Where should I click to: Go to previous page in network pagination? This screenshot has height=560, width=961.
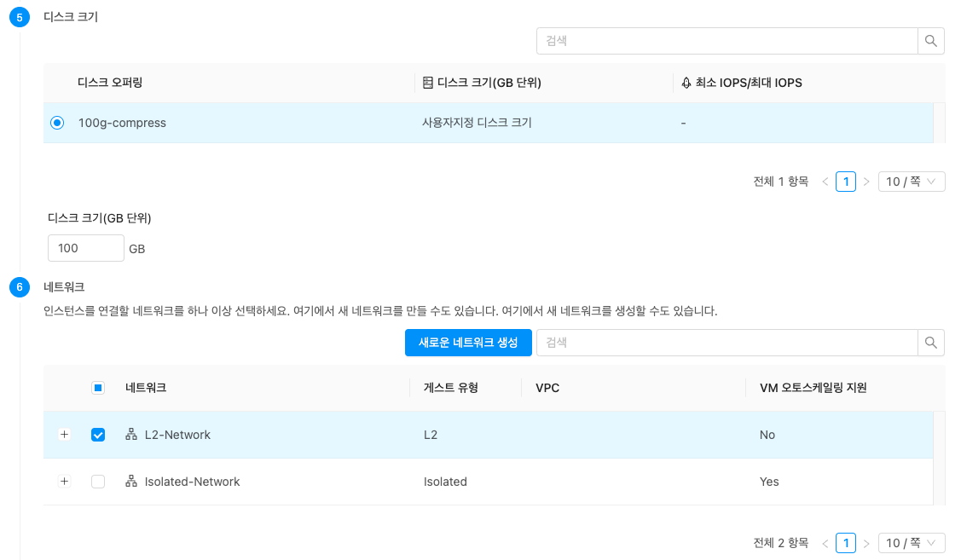click(x=825, y=543)
